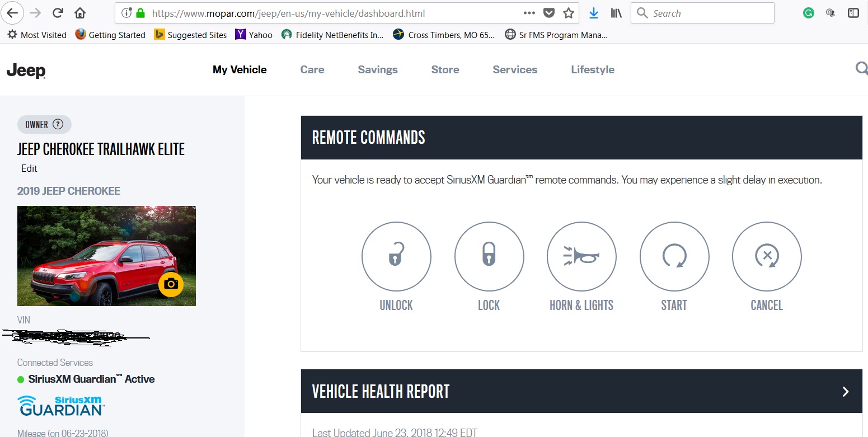The image size is (868, 437).
Task: Click the OWNER badge label
Action: (37, 124)
